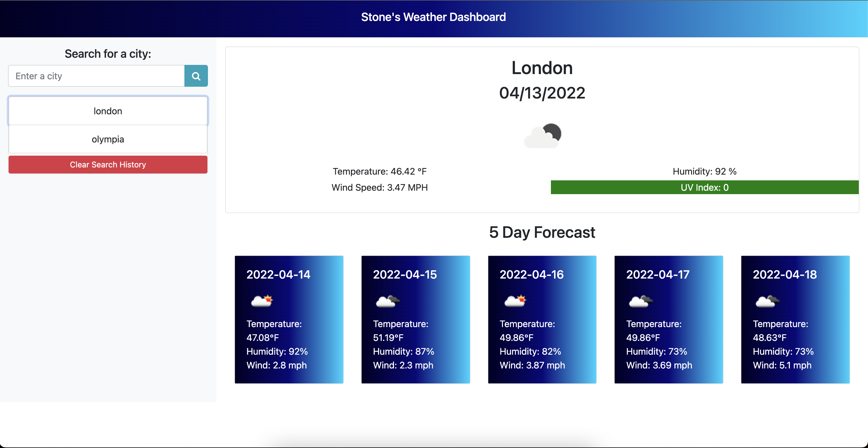Screen dimensions: 868x448
Task: Focus the Enter a city field
Action: tap(97, 76)
